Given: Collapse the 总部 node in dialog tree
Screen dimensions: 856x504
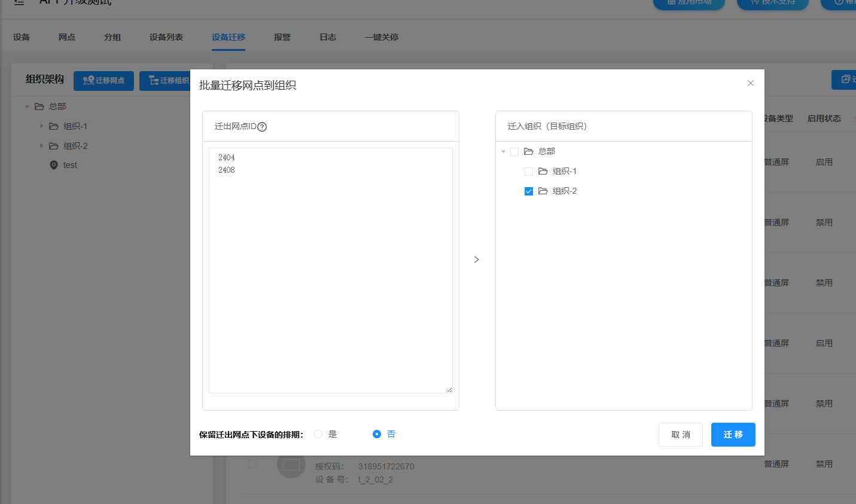Looking at the screenshot, I should click(503, 152).
